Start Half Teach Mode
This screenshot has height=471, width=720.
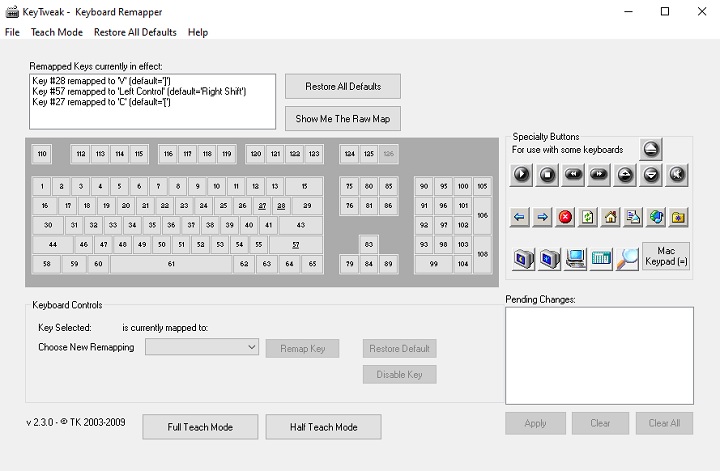click(x=323, y=427)
